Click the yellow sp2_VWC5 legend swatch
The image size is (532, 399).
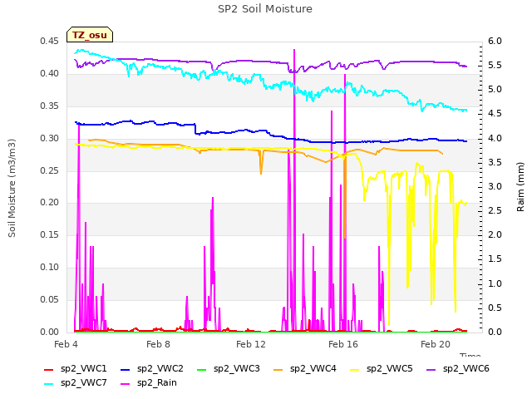pos(355,369)
